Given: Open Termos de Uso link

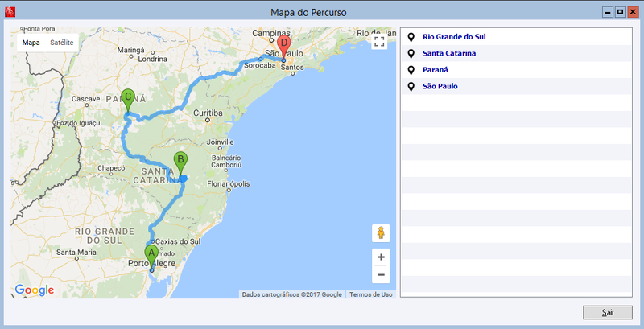Looking at the screenshot, I should tap(370, 294).
